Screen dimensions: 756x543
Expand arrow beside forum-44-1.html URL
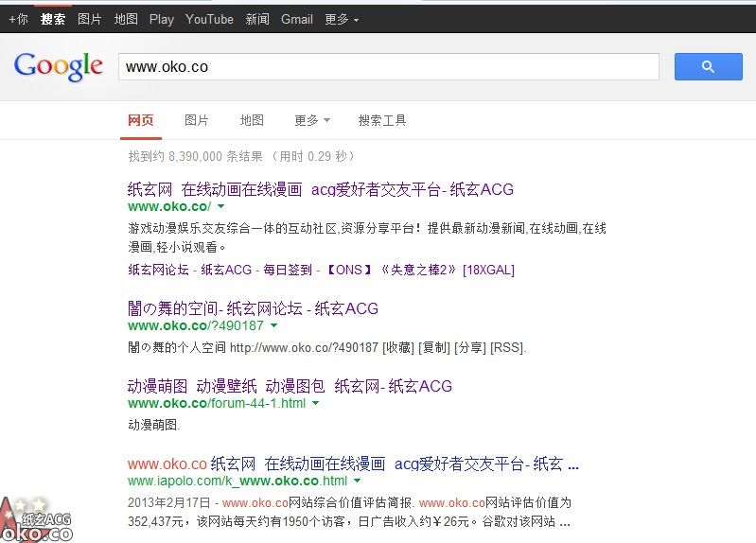(315, 403)
